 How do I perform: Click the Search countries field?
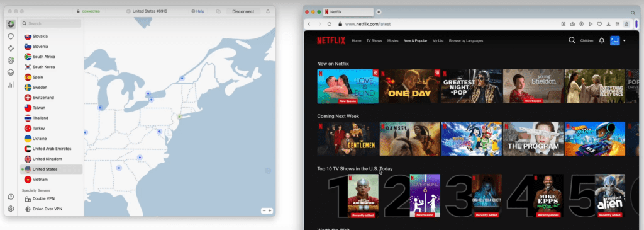pyautogui.click(x=52, y=23)
